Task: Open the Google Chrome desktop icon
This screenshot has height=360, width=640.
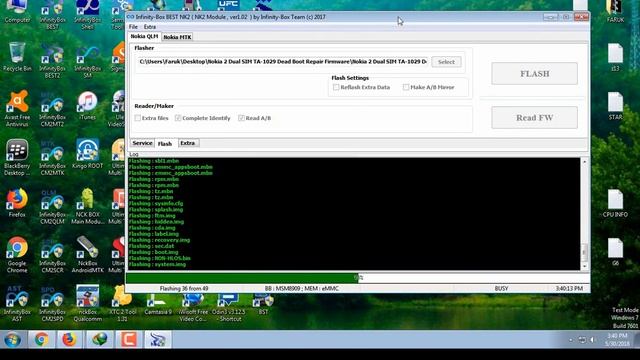Action: 17,256
